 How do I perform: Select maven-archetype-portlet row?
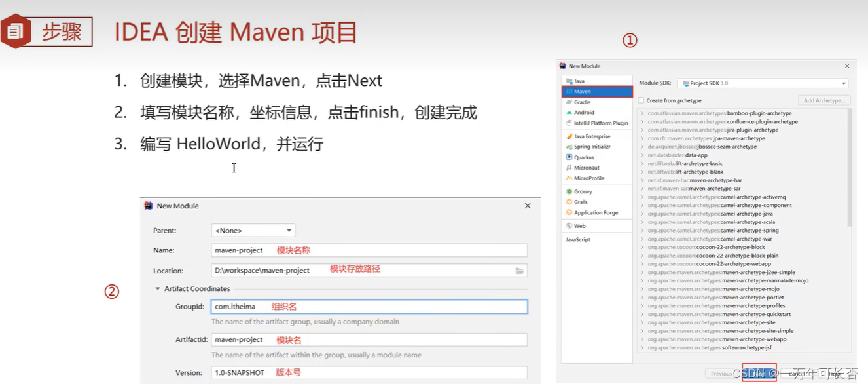[742, 298]
